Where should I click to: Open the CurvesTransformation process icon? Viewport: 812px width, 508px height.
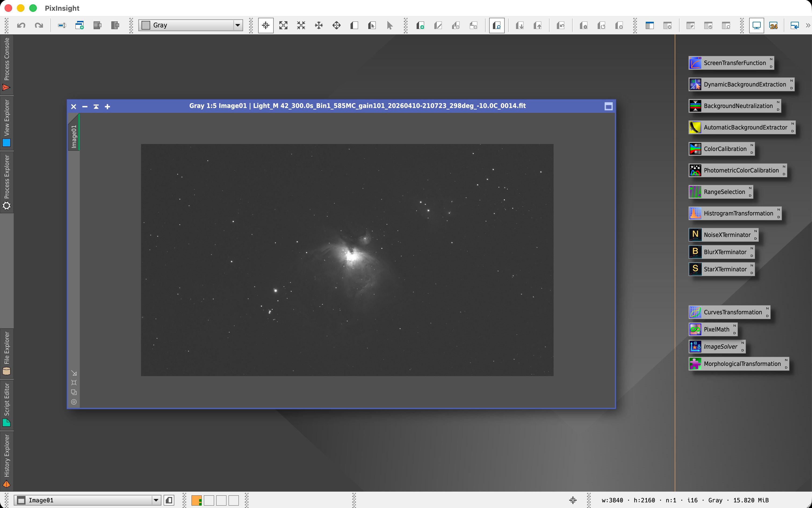coord(729,312)
